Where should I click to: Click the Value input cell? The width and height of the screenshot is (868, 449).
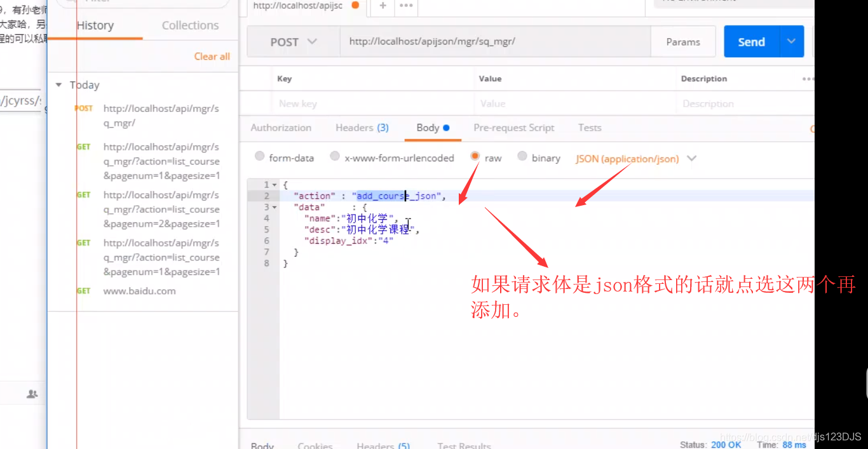point(576,104)
